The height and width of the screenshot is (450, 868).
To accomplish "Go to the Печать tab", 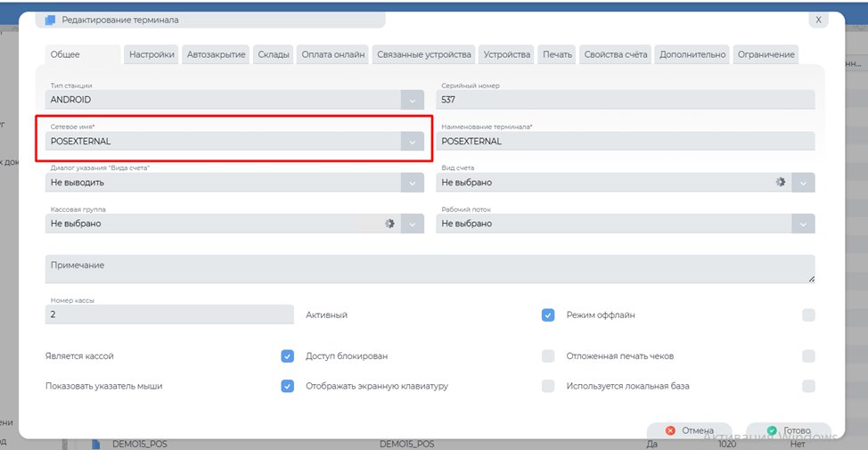I will click(x=558, y=54).
